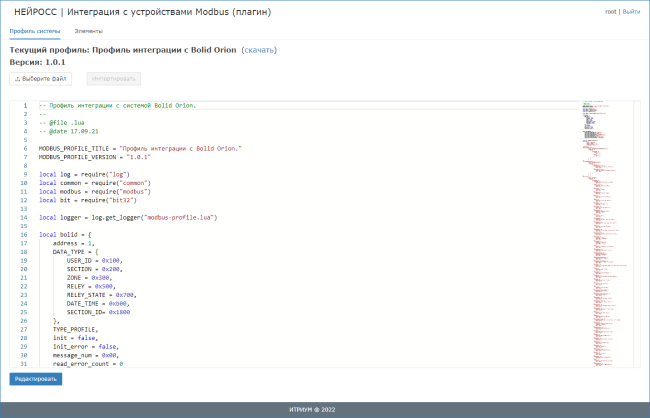The height and width of the screenshot is (418, 650).
Task: Click the root user name
Action: (x=611, y=12)
